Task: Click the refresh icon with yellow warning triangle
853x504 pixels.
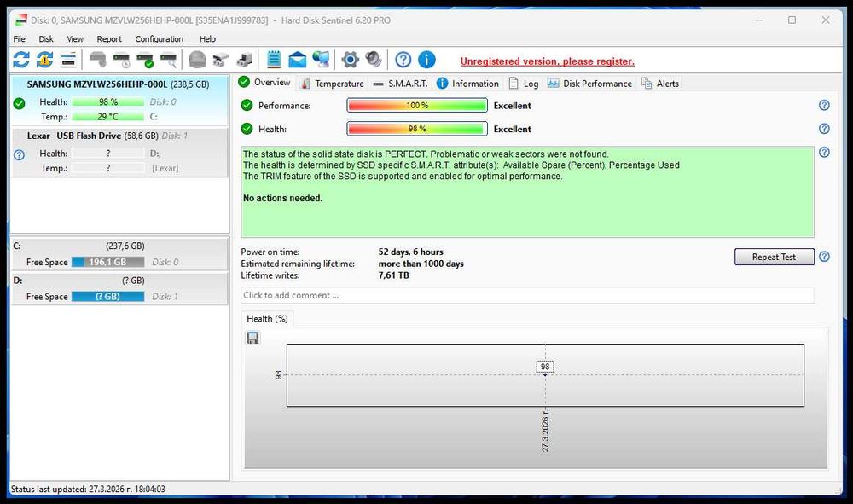Action: coord(44,60)
